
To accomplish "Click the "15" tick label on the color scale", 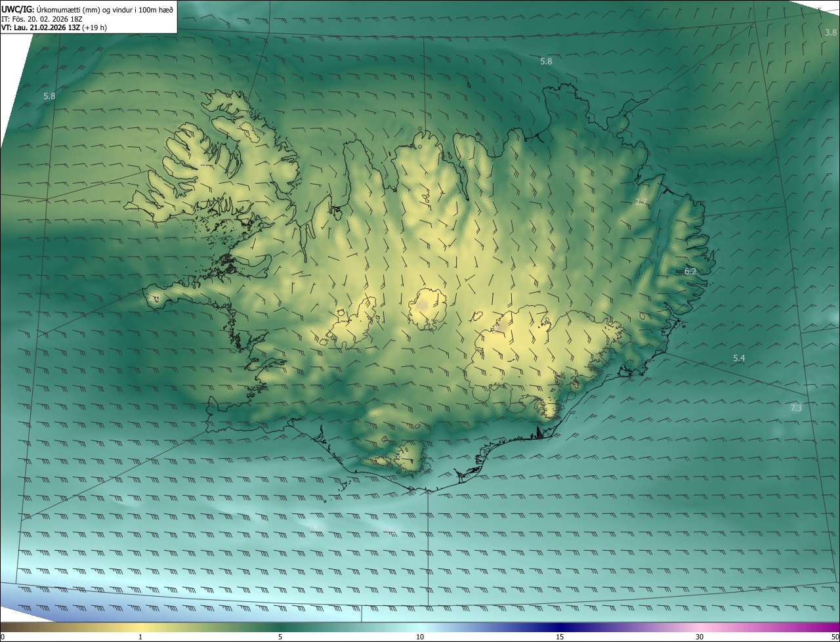I will [560, 637].
